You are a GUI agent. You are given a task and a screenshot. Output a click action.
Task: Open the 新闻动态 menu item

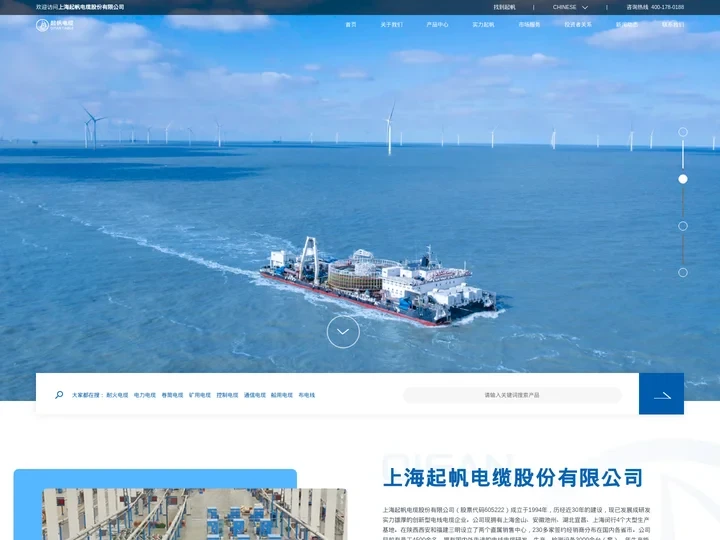click(x=627, y=25)
